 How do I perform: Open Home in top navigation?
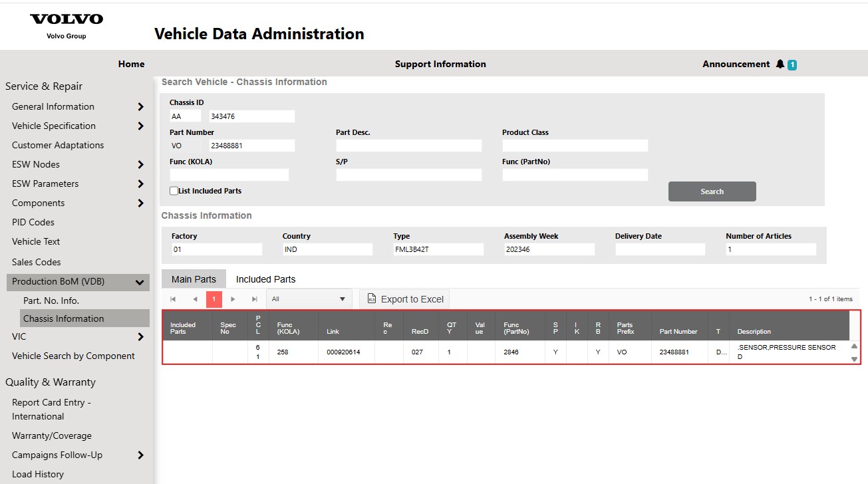(x=131, y=64)
